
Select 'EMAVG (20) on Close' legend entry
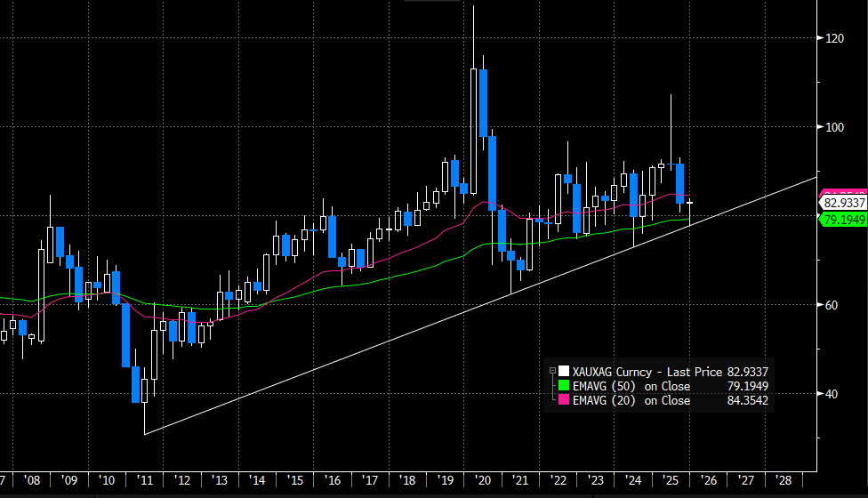click(631, 400)
